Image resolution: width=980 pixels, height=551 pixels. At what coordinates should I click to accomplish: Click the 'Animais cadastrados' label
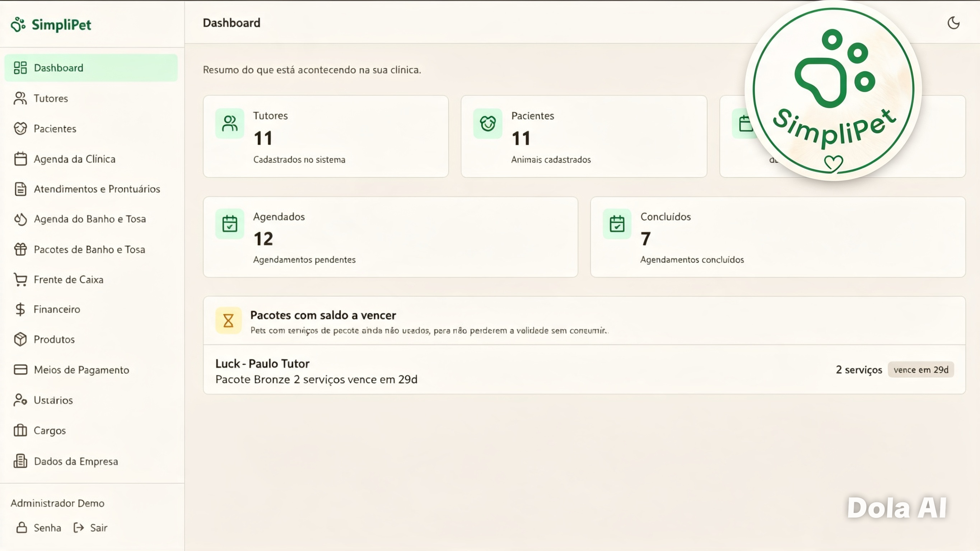pos(551,159)
